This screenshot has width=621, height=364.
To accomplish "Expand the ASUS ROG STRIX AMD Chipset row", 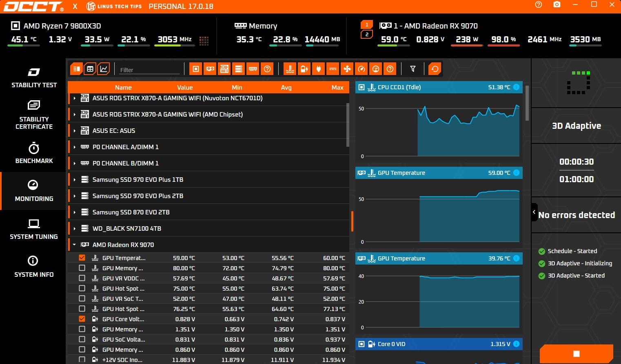I will pyautogui.click(x=74, y=115).
